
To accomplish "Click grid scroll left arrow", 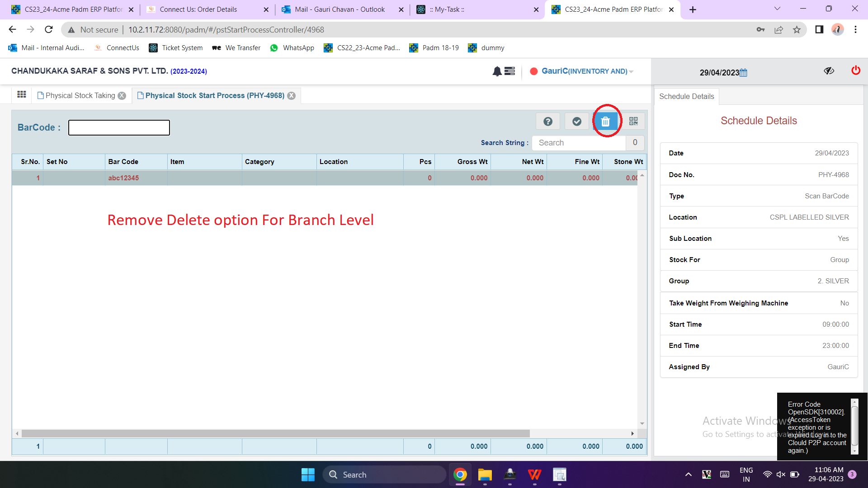I will tap(17, 434).
